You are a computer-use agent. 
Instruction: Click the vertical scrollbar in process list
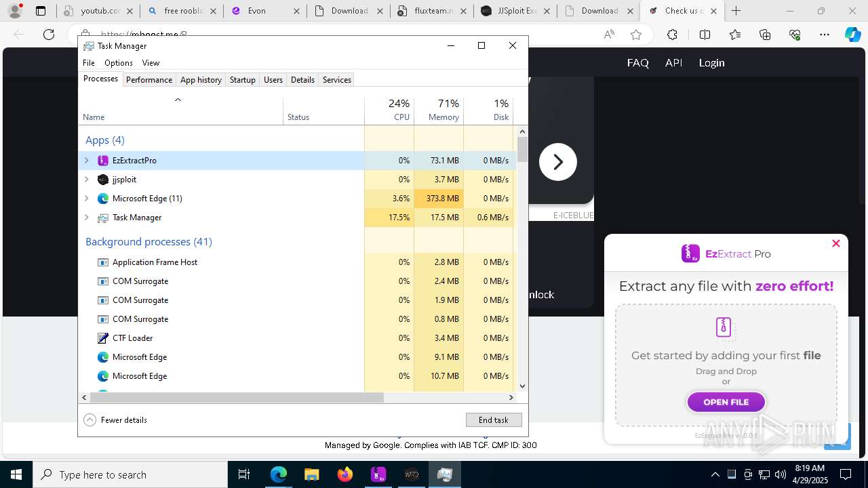pos(522,149)
